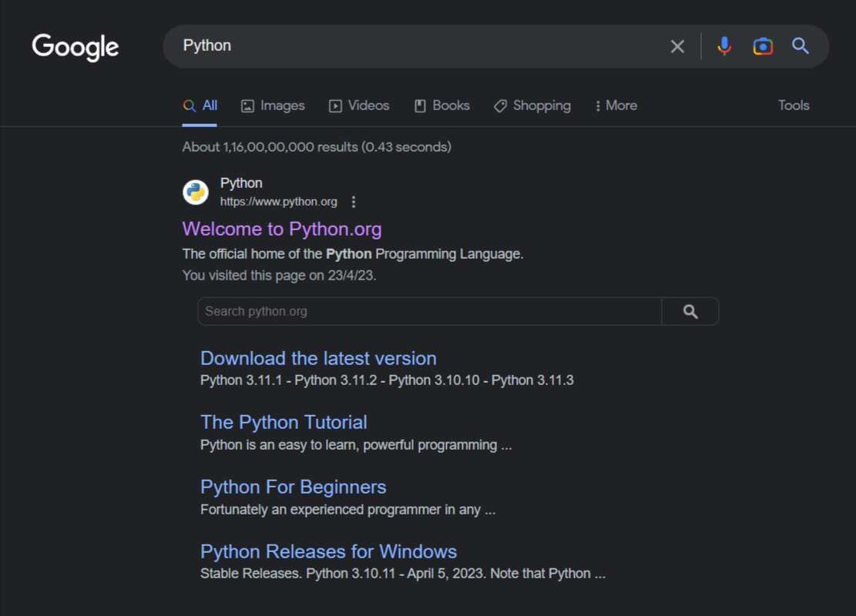Visit The Python Tutorial link
Image resolution: width=856 pixels, height=616 pixels.
[x=284, y=423]
